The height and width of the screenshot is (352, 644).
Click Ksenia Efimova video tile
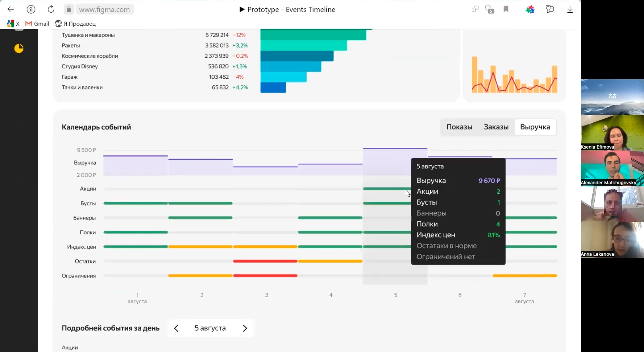(612, 133)
